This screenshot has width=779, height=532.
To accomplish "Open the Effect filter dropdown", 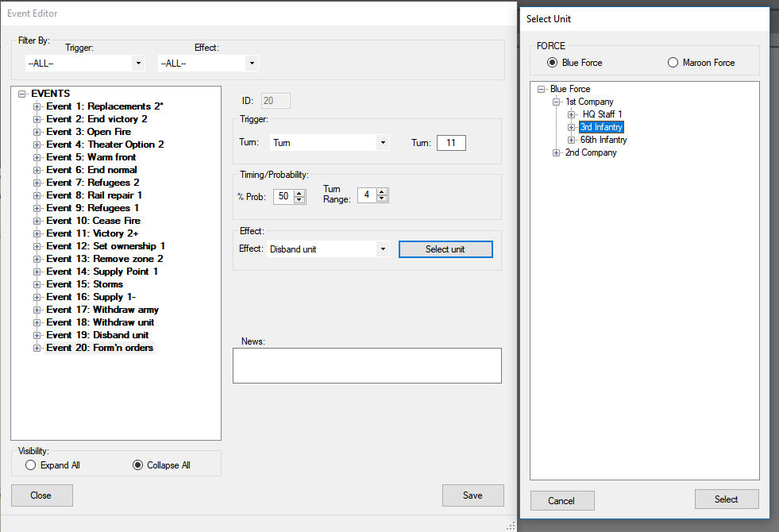I will pyautogui.click(x=252, y=64).
